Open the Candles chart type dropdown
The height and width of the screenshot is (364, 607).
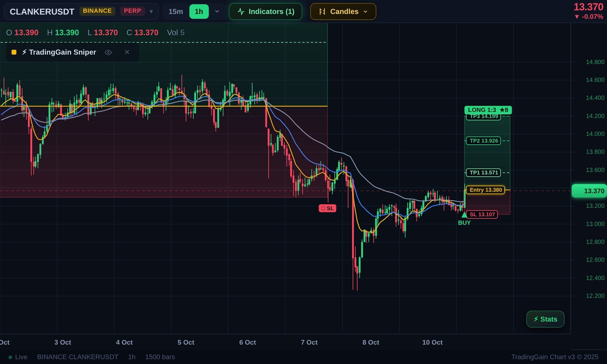(343, 12)
